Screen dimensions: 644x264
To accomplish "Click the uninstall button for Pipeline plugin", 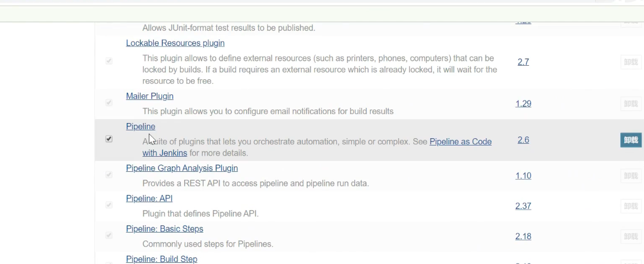I will pos(631,140).
